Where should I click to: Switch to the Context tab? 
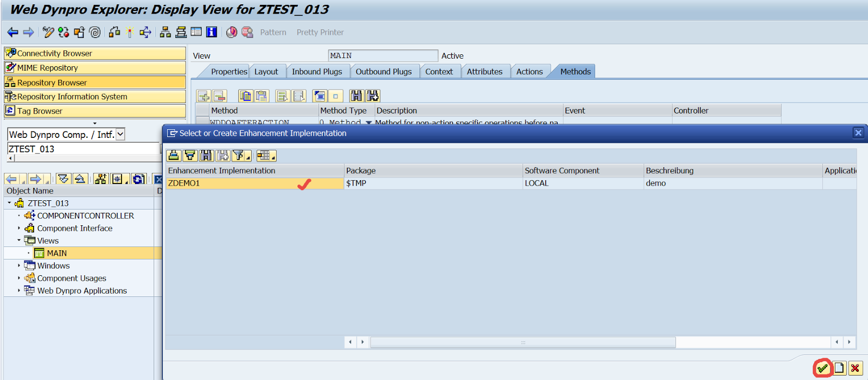click(x=439, y=72)
